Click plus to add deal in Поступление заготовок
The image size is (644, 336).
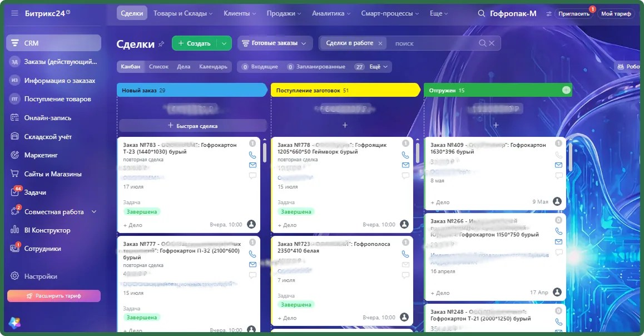tap(345, 125)
